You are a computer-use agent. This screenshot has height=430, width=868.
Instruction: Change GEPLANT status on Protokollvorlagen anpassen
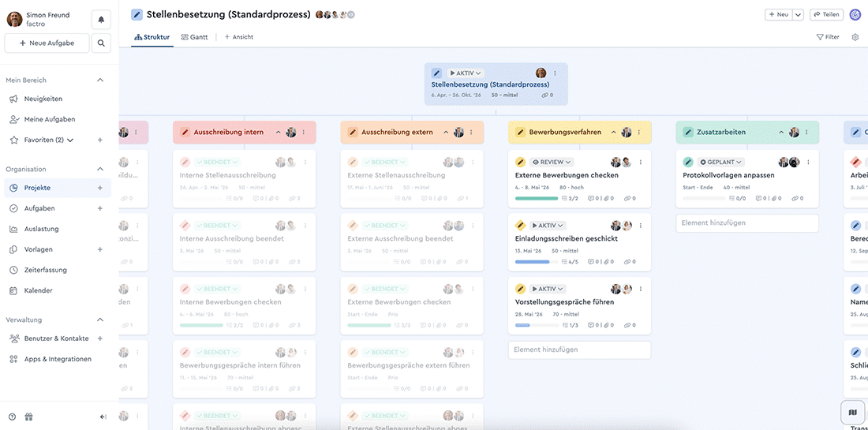[720, 163]
